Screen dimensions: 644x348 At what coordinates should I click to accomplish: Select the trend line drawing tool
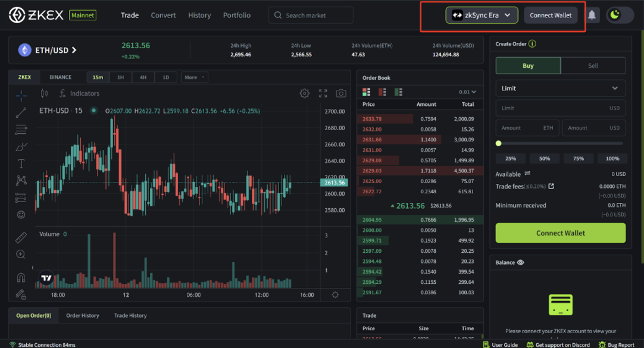[21, 112]
